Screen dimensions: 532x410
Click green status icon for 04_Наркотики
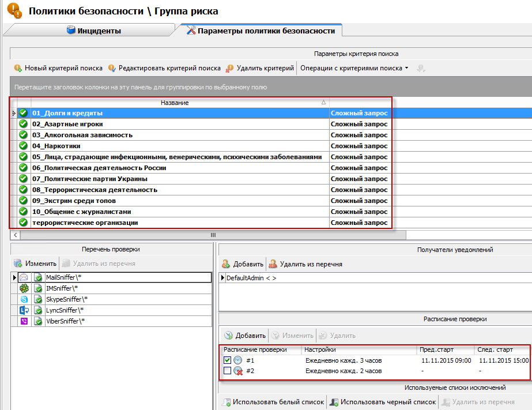(x=24, y=146)
